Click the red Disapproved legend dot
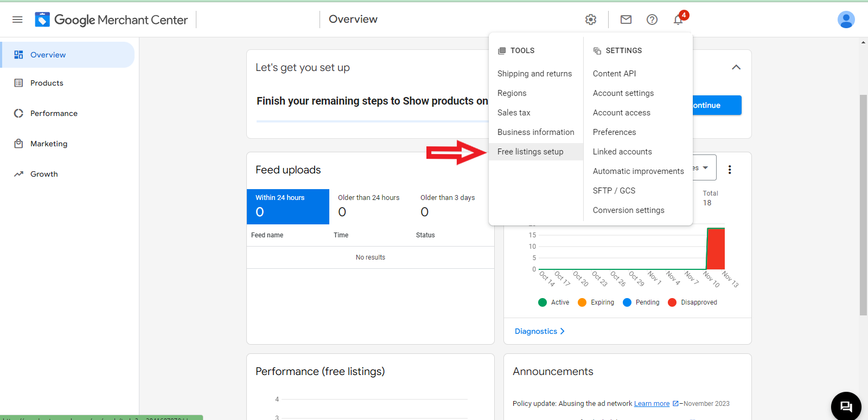This screenshot has width=868, height=420. click(672, 302)
